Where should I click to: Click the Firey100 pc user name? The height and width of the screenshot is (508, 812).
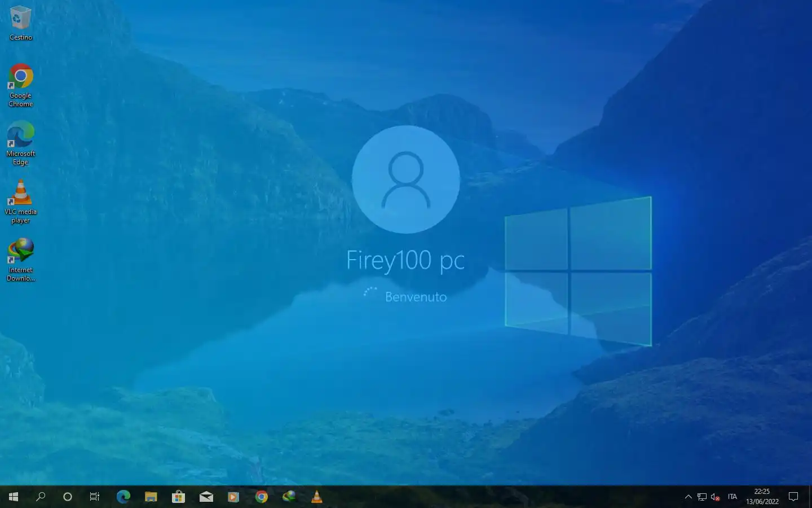[405, 260]
